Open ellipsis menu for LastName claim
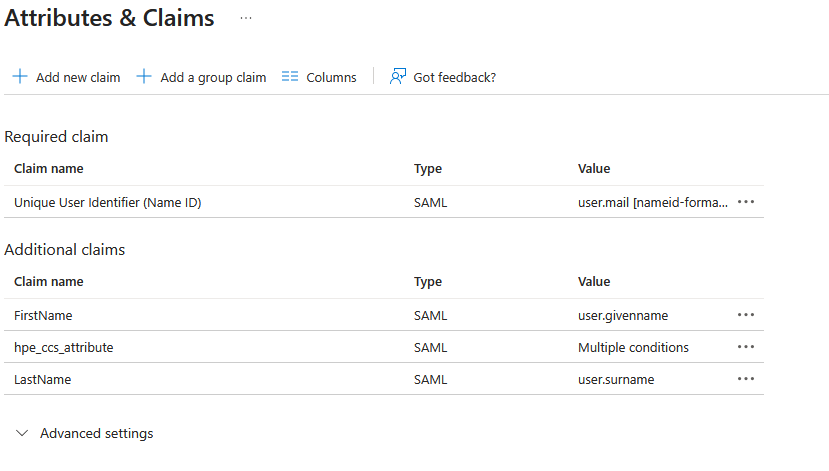The width and height of the screenshot is (829, 471). pyautogui.click(x=745, y=379)
